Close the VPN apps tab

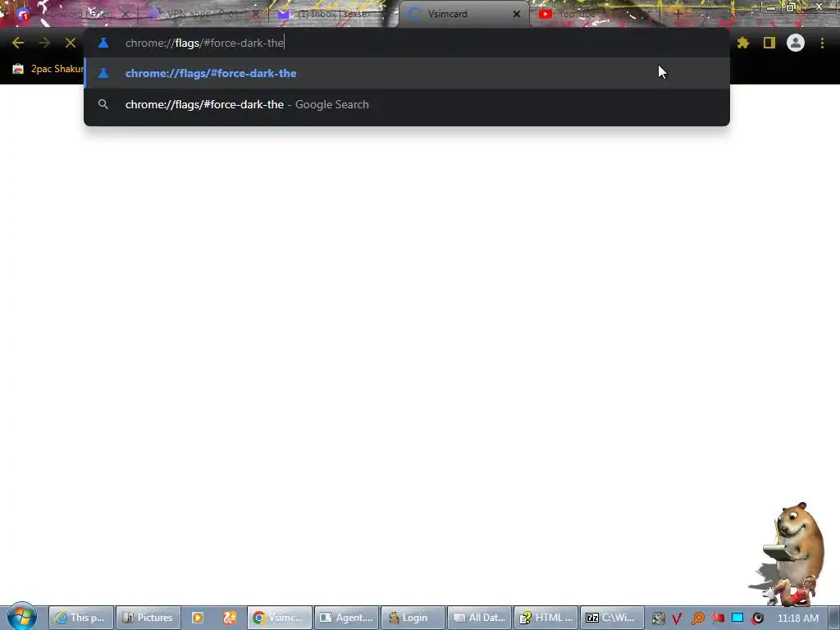[x=256, y=14]
